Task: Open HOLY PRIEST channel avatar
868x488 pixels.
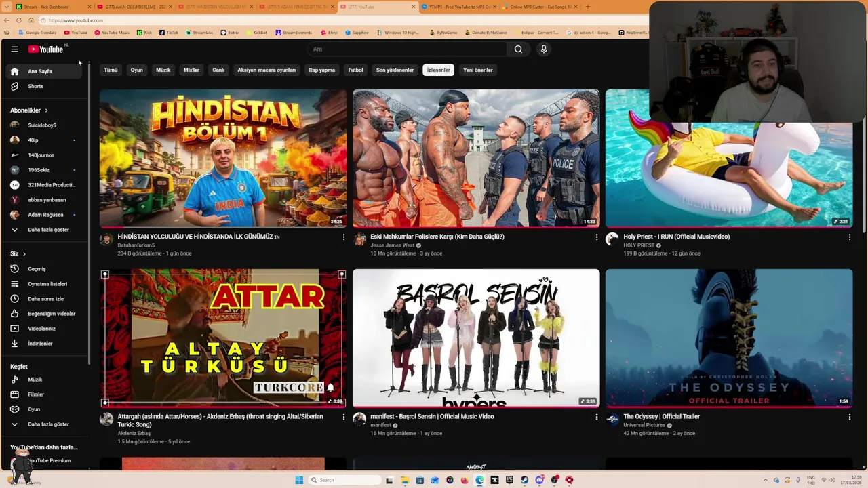Action: coord(612,239)
